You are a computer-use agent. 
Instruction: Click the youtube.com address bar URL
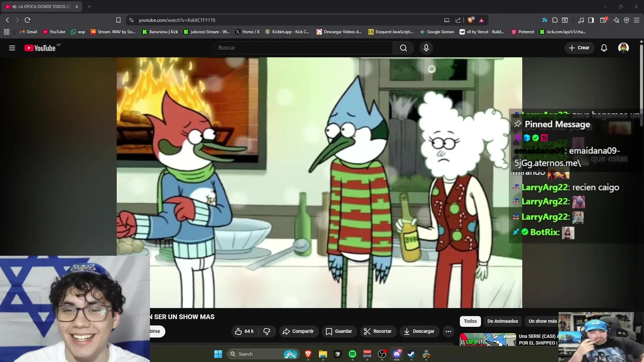pyautogui.click(x=177, y=20)
